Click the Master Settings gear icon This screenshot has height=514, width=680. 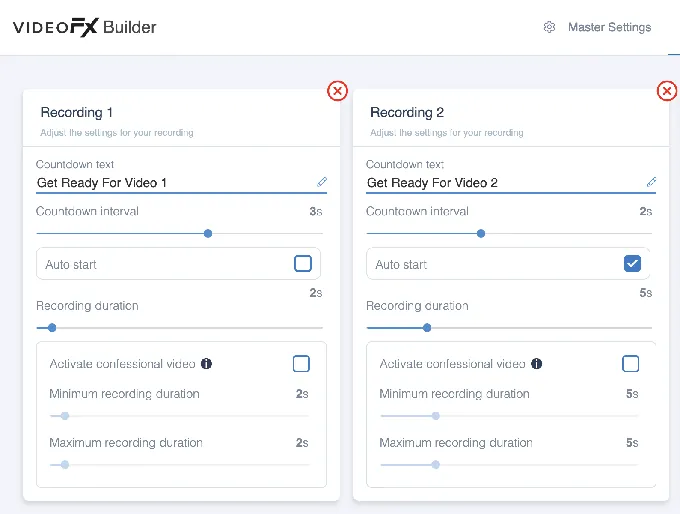point(549,27)
